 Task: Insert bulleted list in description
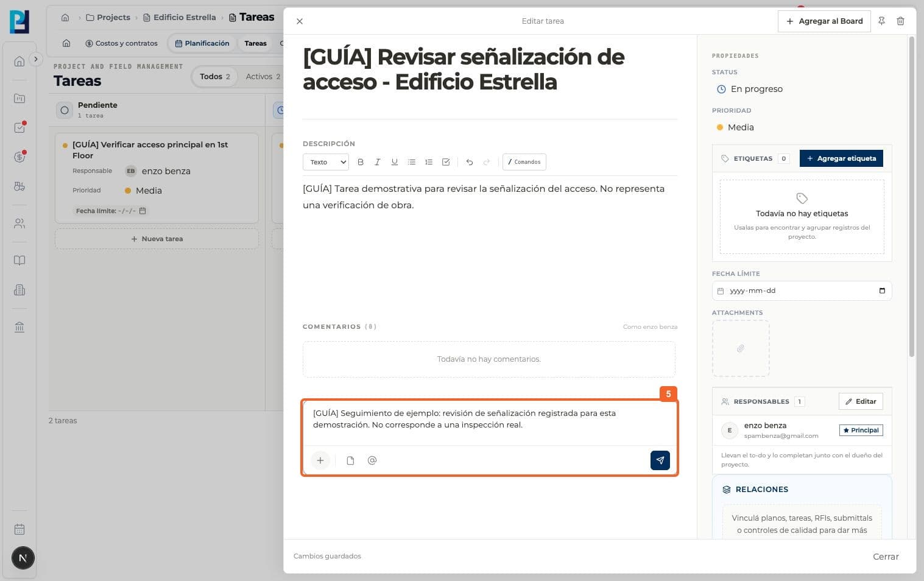(412, 162)
